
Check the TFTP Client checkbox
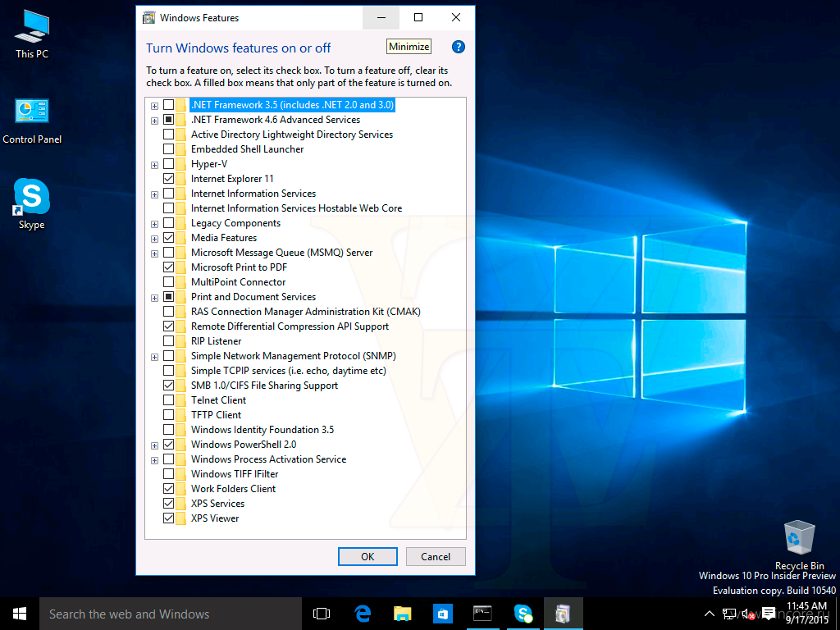(x=168, y=414)
